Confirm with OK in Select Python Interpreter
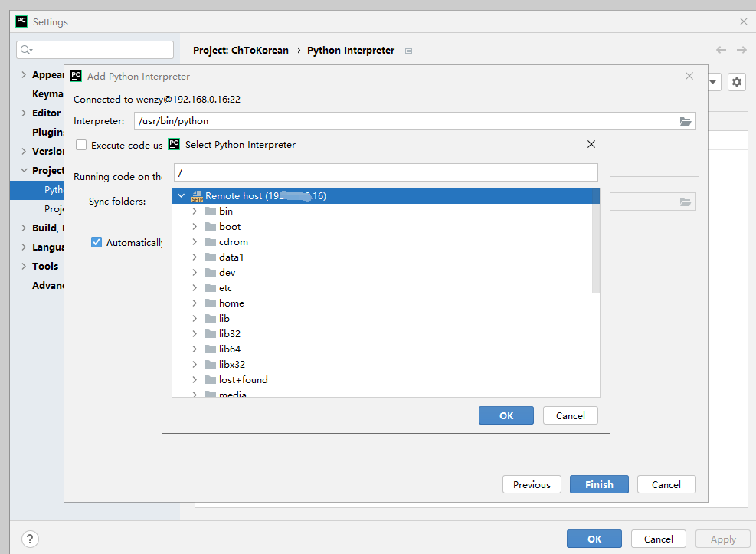The image size is (756, 554). (506, 415)
